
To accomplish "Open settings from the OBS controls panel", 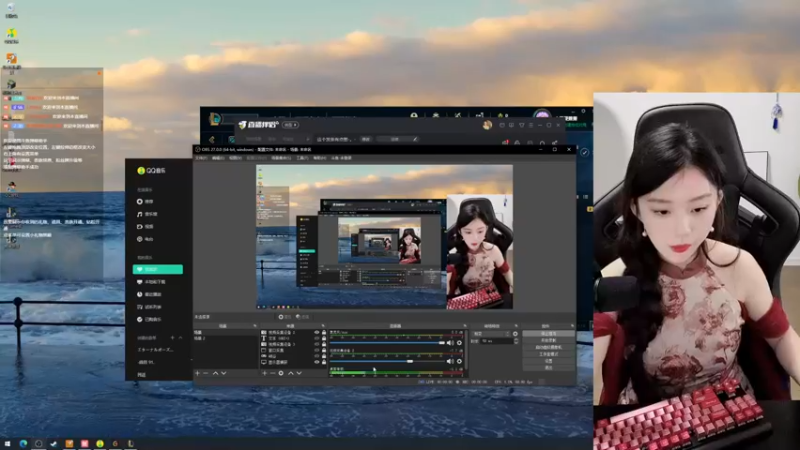I will [x=548, y=361].
